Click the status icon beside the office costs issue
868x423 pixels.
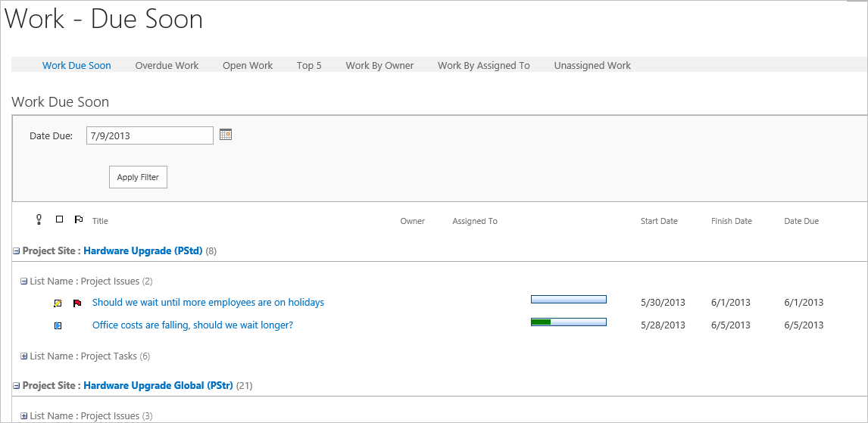[58, 326]
